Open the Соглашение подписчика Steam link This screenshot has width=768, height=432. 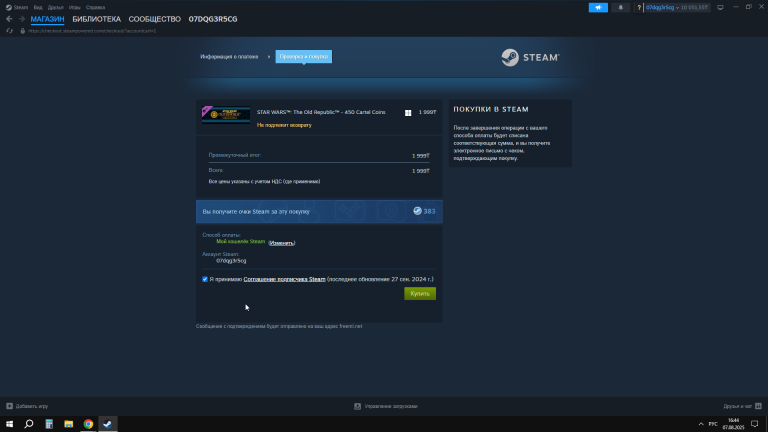tap(285, 279)
